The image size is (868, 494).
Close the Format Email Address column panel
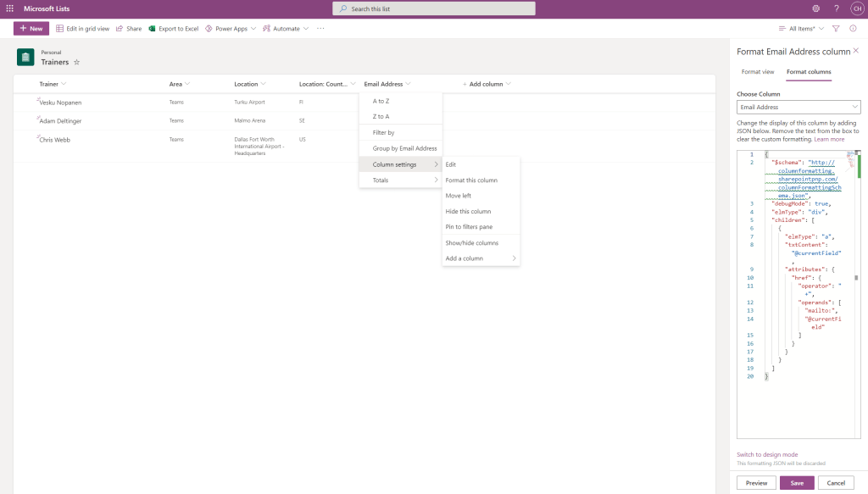(x=855, y=51)
